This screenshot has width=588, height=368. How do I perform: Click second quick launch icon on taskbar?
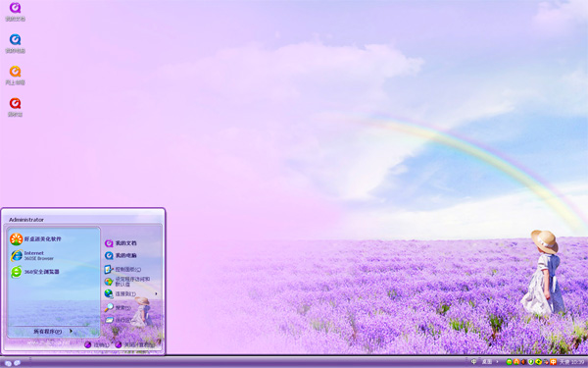click(x=17, y=363)
